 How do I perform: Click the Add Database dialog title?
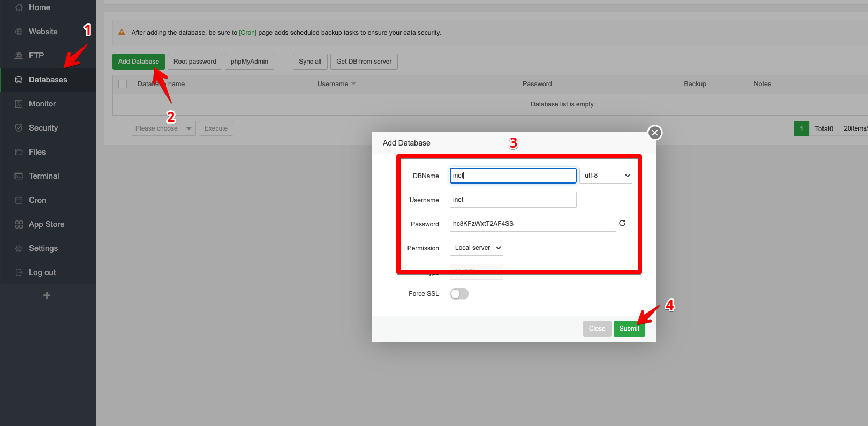(406, 143)
